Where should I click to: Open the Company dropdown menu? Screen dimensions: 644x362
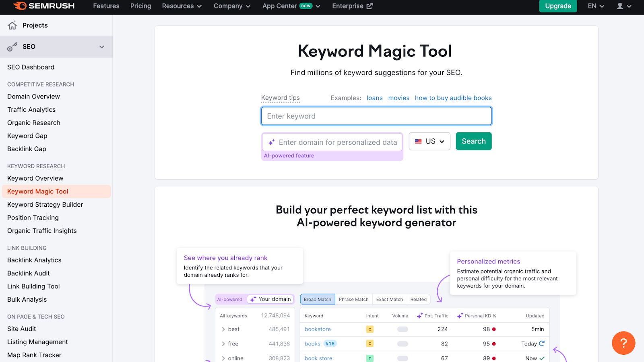pos(232,6)
